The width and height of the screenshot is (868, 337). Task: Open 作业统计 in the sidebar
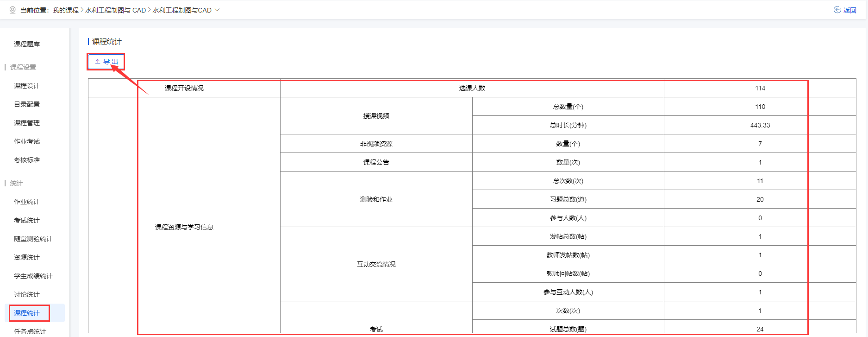[27, 202]
